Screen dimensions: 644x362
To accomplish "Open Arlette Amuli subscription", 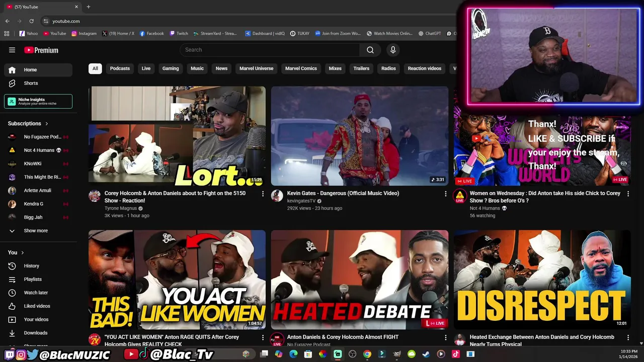I will click(x=38, y=191).
